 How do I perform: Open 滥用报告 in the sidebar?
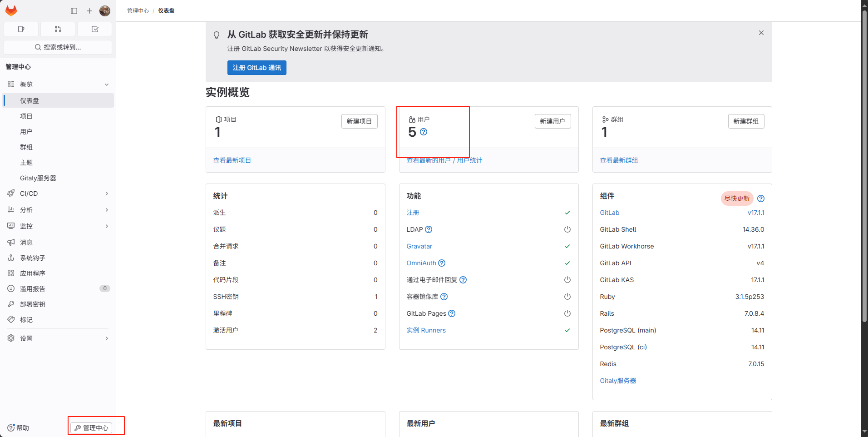point(58,289)
